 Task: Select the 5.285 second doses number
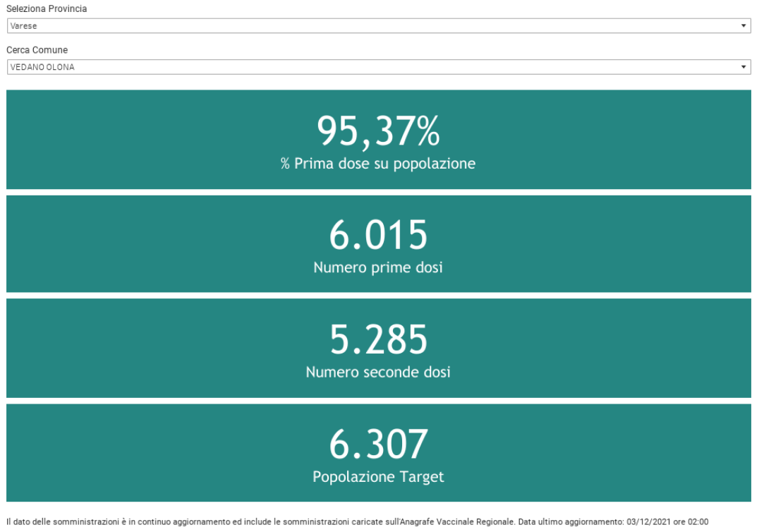(x=378, y=339)
